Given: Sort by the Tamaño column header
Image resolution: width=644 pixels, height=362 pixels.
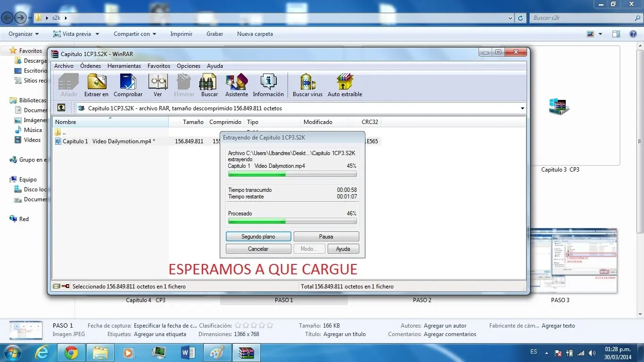Looking at the screenshot, I should coord(188,122).
